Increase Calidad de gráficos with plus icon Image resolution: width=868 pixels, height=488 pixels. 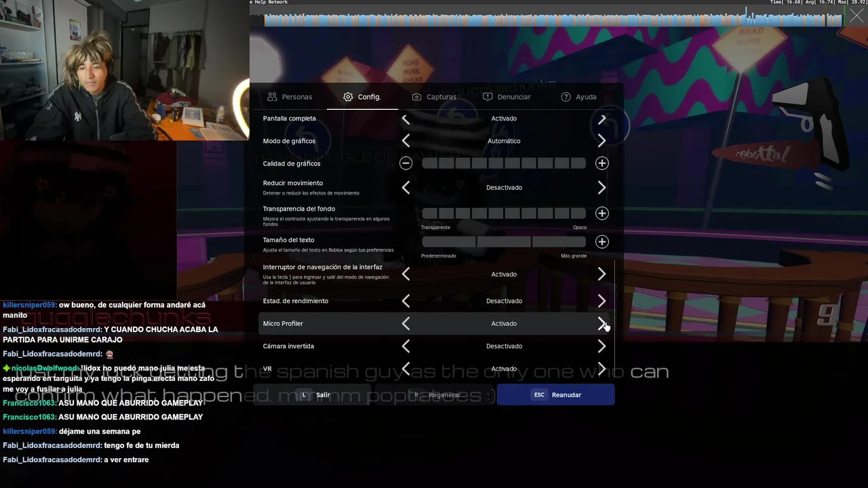[x=601, y=163]
